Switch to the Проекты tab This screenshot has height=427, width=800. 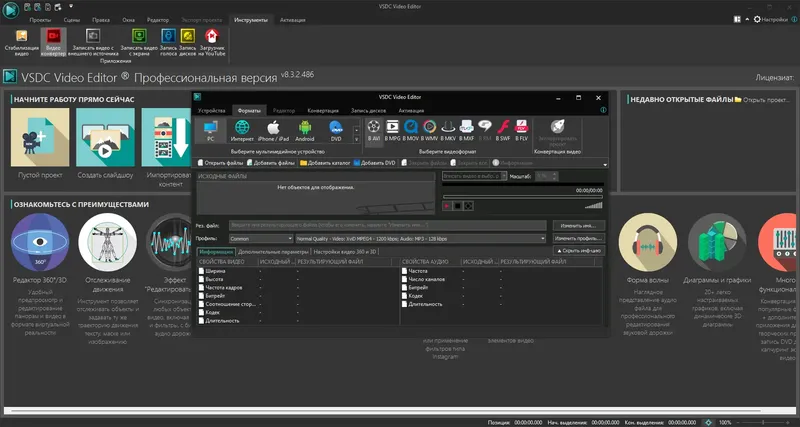40,20
